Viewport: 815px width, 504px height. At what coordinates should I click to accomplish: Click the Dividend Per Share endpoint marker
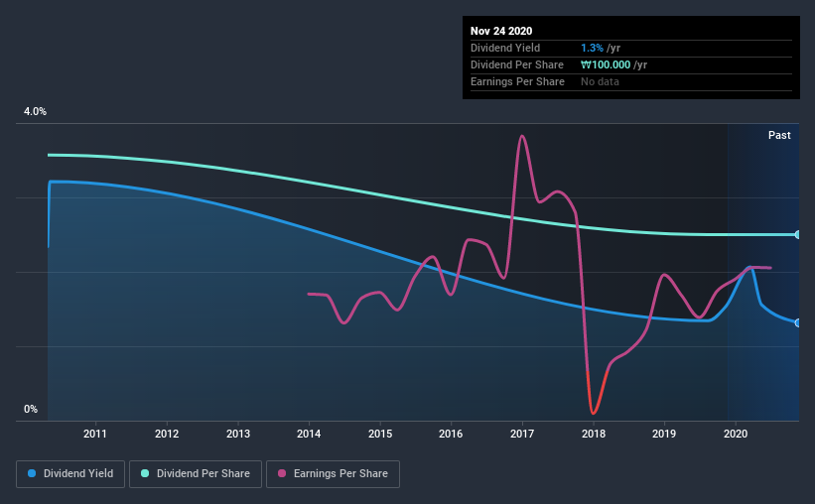[797, 235]
